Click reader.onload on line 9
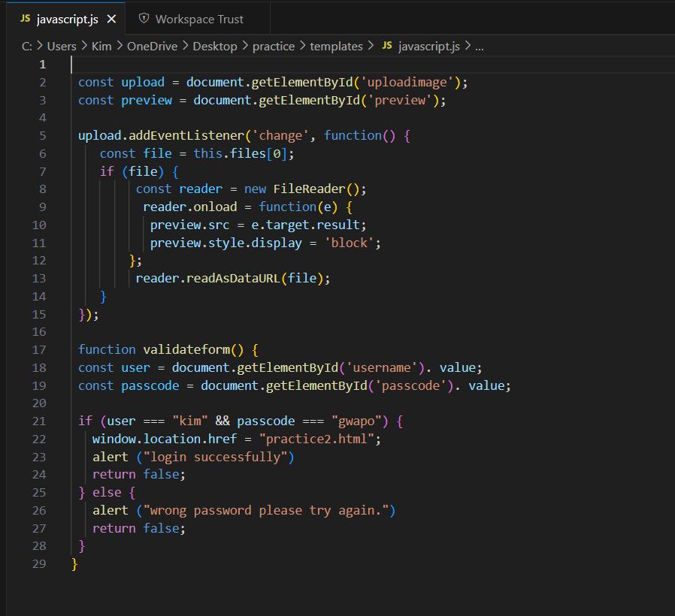The height and width of the screenshot is (616, 675). [x=190, y=207]
